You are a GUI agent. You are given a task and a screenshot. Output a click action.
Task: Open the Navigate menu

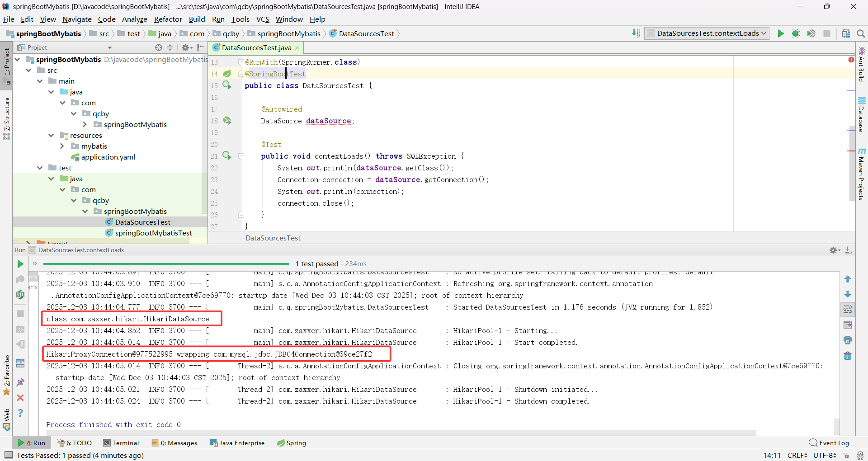[x=77, y=19]
